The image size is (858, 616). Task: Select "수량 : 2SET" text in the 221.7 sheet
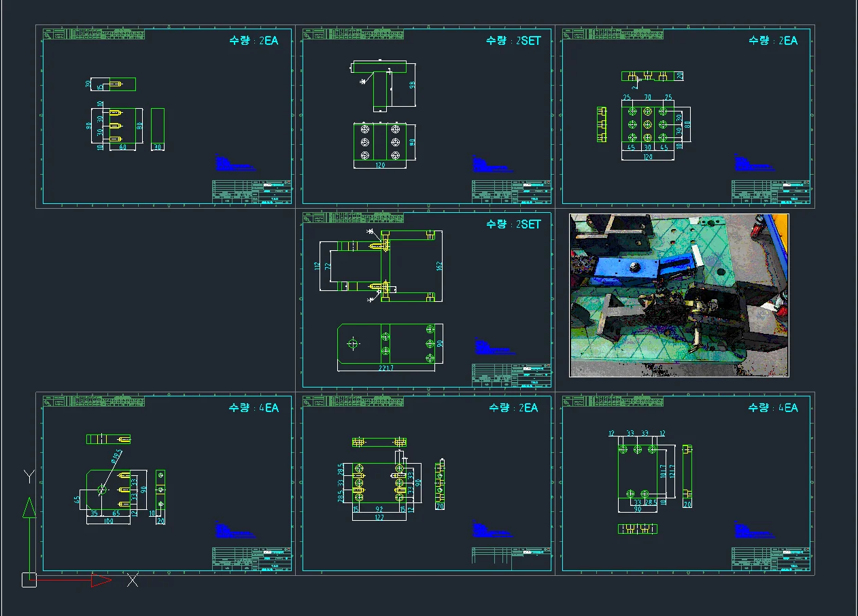coord(513,224)
